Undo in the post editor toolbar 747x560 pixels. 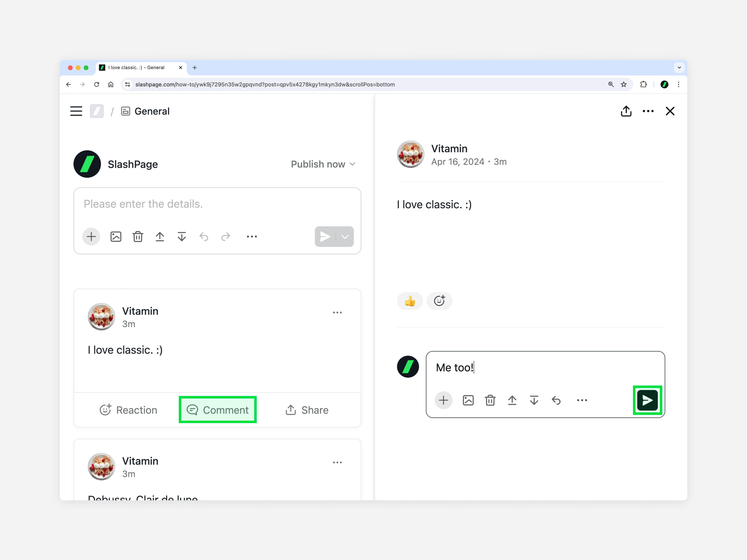pos(204,237)
